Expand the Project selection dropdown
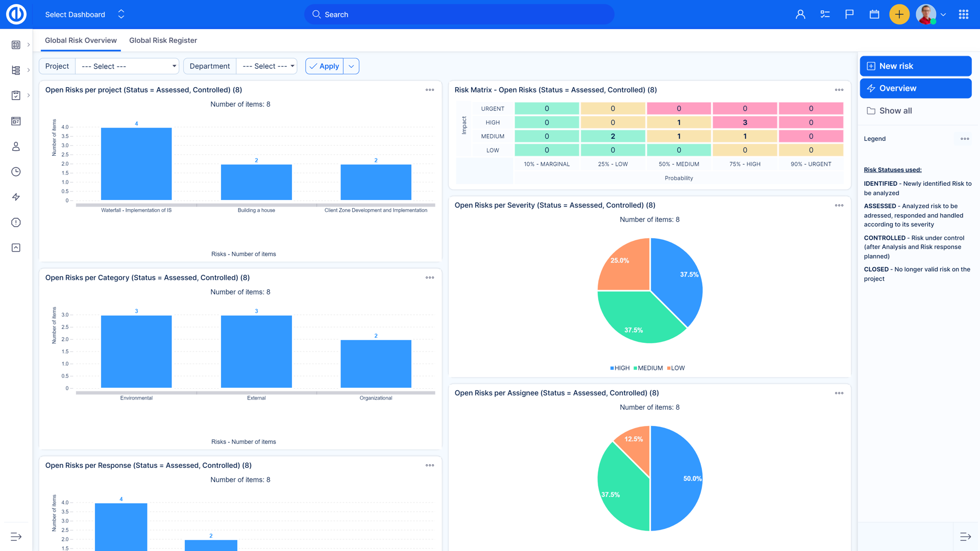The image size is (980, 551). [127, 66]
